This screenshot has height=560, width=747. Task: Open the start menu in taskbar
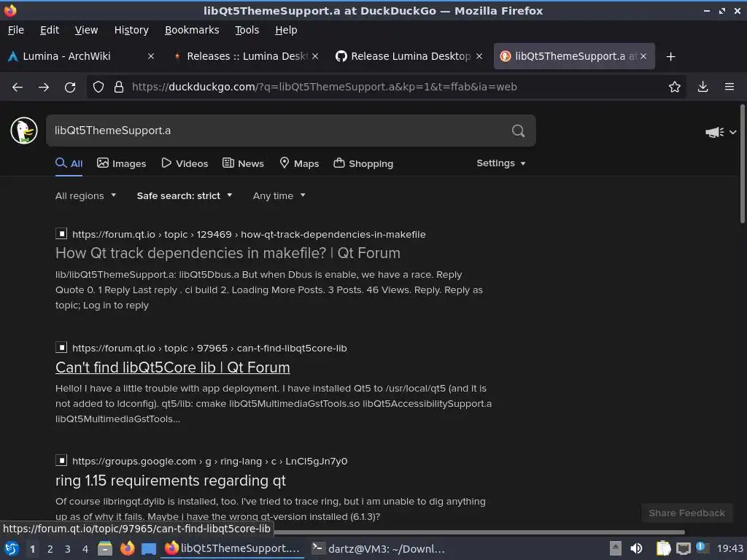point(11,548)
